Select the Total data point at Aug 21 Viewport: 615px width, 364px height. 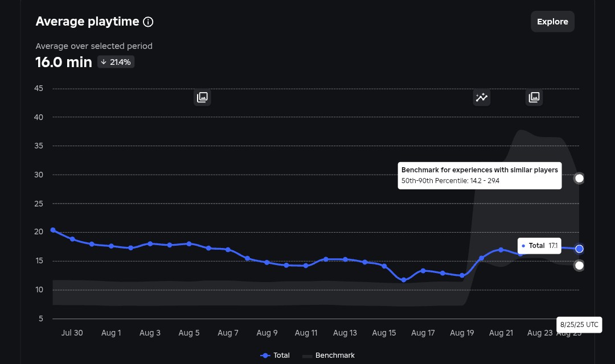pyautogui.click(x=501, y=250)
